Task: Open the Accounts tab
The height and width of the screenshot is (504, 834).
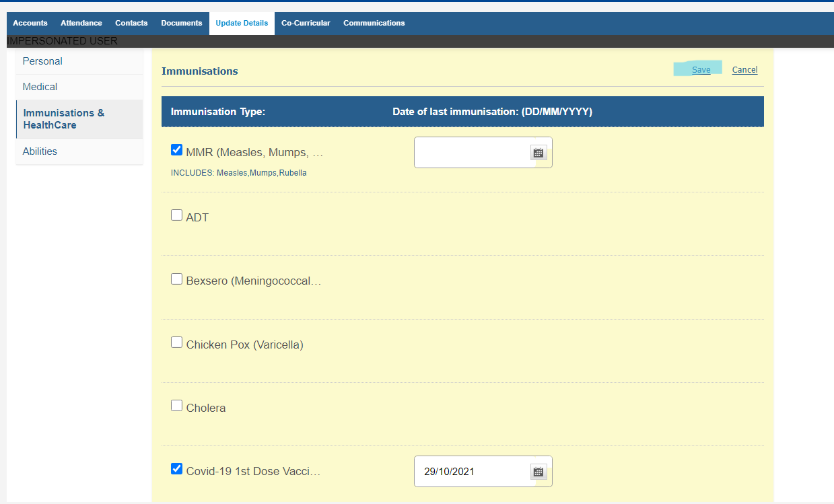Action: point(30,23)
